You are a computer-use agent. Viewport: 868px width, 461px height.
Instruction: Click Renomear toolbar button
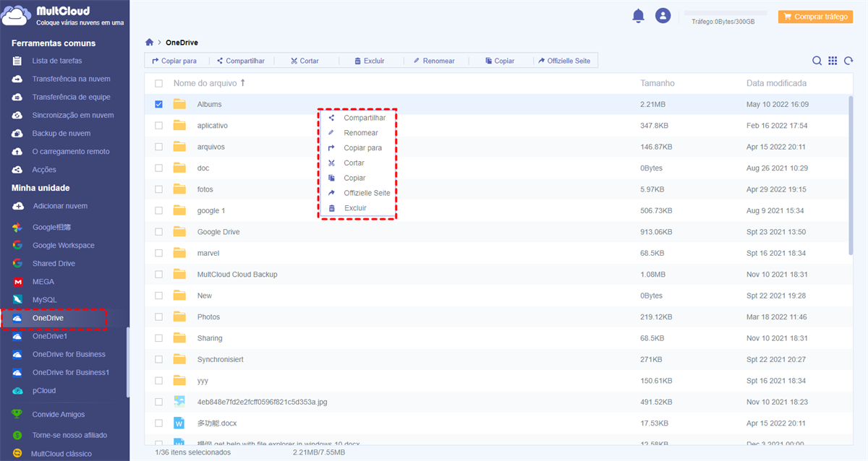tap(434, 61)
